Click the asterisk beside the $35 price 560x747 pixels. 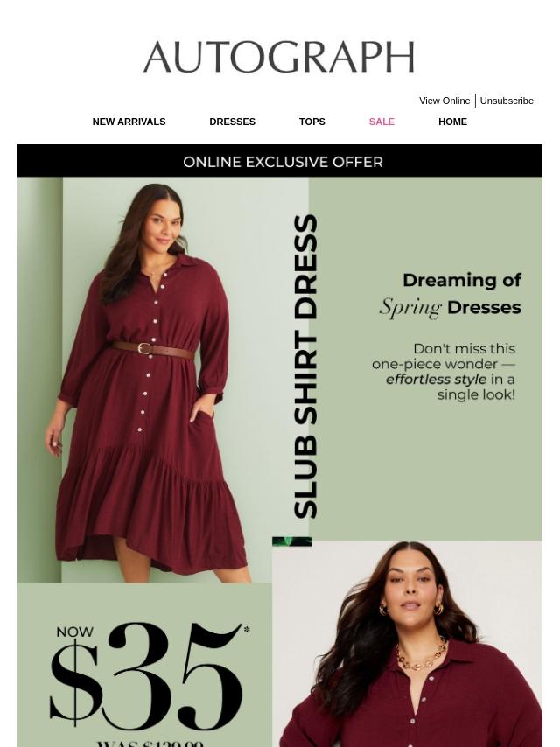[247, 629]
